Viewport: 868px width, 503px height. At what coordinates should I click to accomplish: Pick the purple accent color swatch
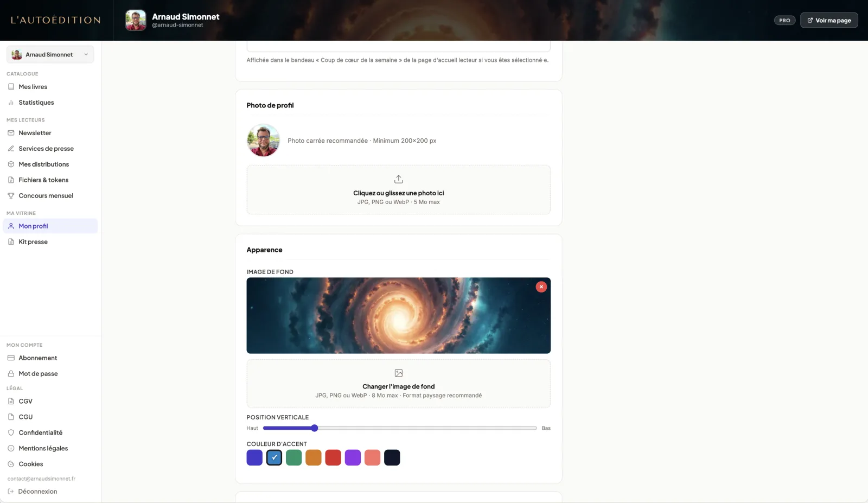pyautogui.click(x=353, y=457)
